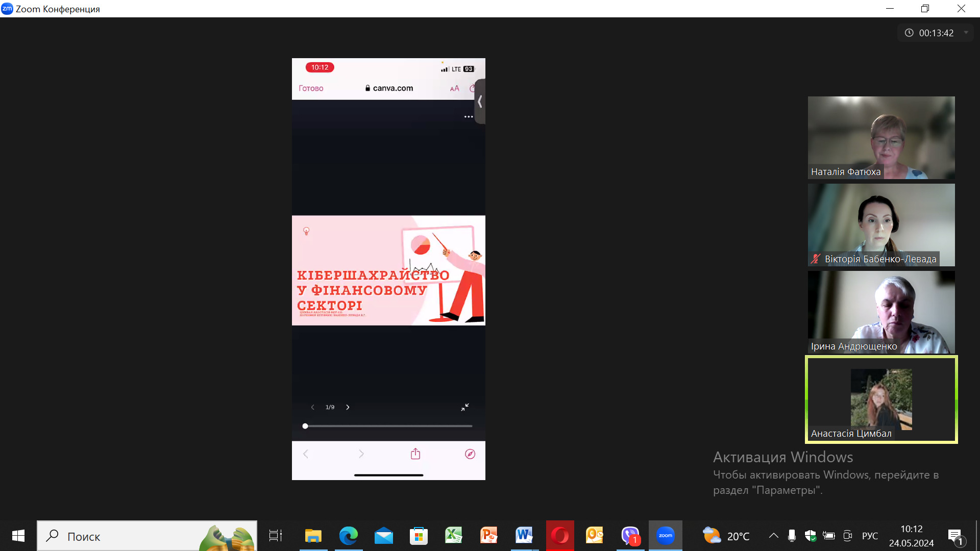Click the Zoom icon in taskbar
Image resolution: width=980 pixels, height=551 pixels.
coord(665,536)
